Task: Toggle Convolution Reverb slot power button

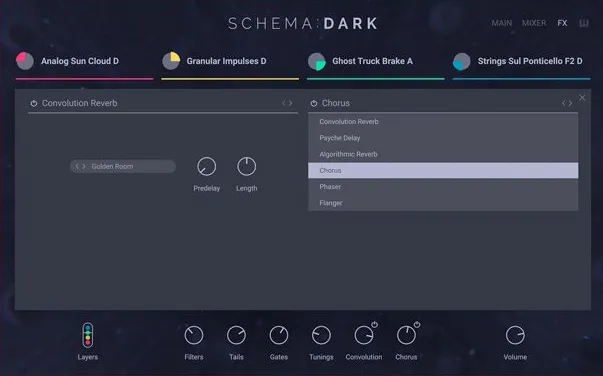Action: pos(34,103)
